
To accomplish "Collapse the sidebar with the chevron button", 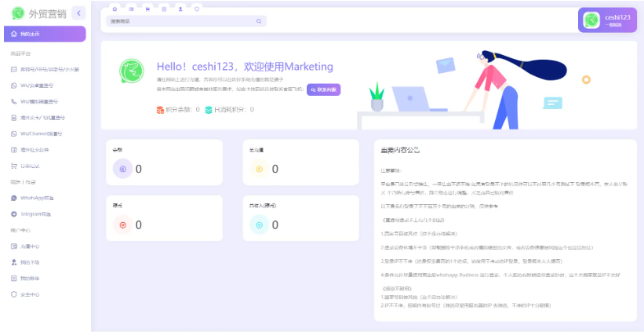I will click(78, 13).
